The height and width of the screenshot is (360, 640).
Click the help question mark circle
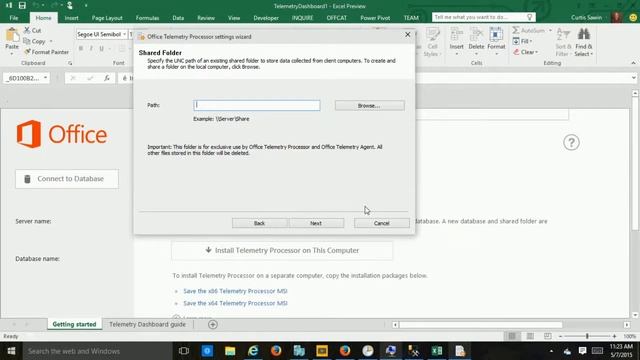point(571,142)
